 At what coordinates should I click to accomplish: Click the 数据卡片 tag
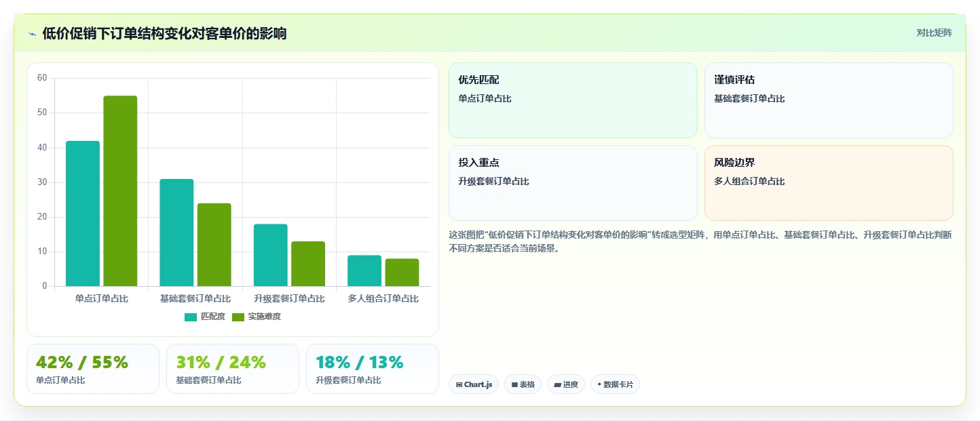[x=615, y=384]
